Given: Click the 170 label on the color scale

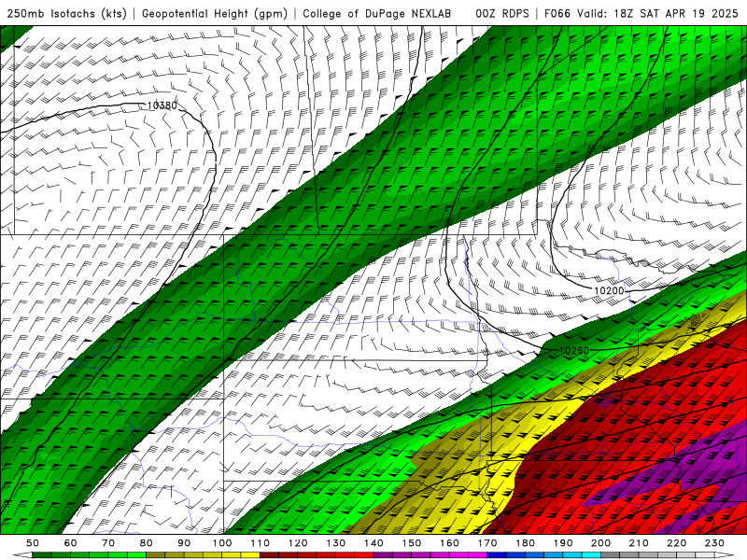Looking at the screenshot, I should pyautogui.click(x=487, y=543).
